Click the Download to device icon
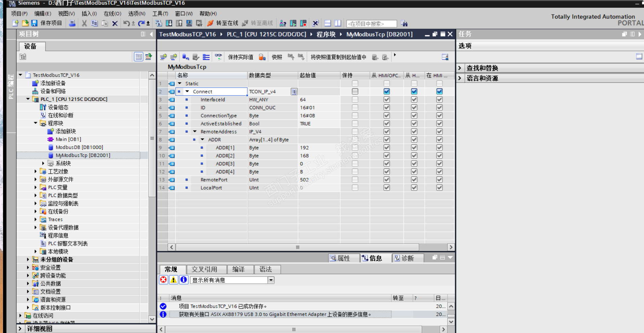Image resolution: width=644 pixels, height=333 pixels. point(169,23)
